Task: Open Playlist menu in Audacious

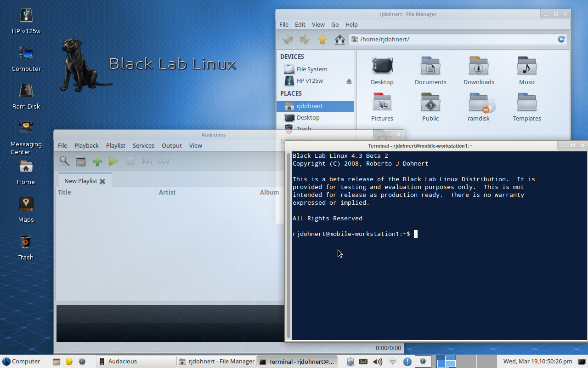Action: 116,145
